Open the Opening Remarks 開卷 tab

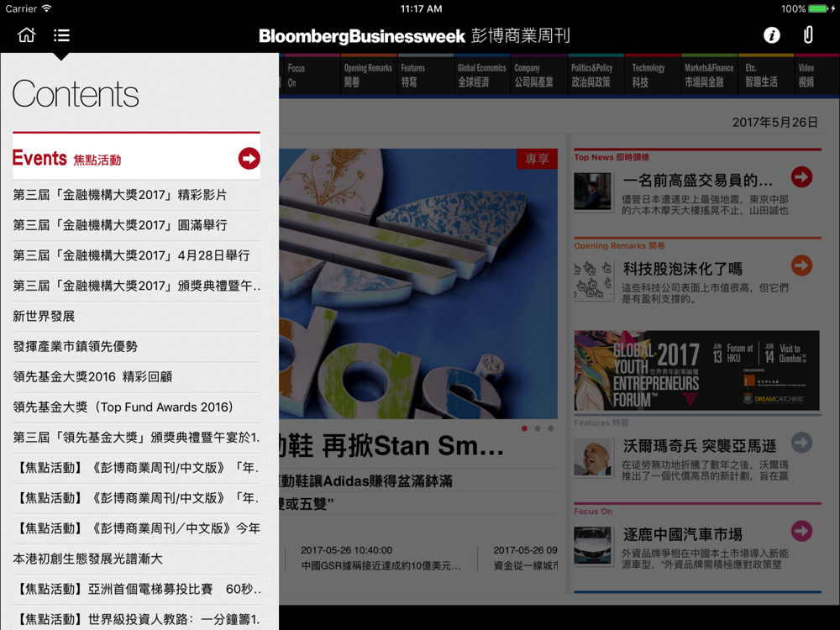368,75
